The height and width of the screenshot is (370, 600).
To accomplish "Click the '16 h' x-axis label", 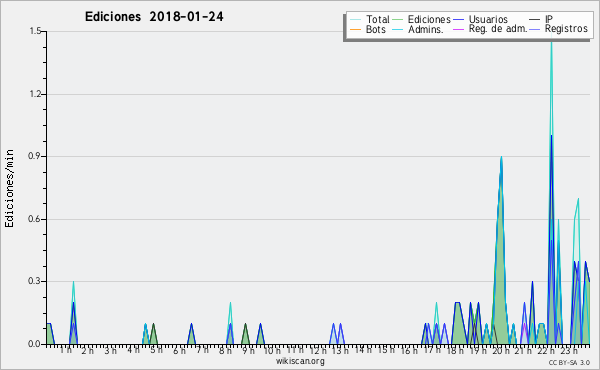I will pyautogui.click(x=409, y=350).
